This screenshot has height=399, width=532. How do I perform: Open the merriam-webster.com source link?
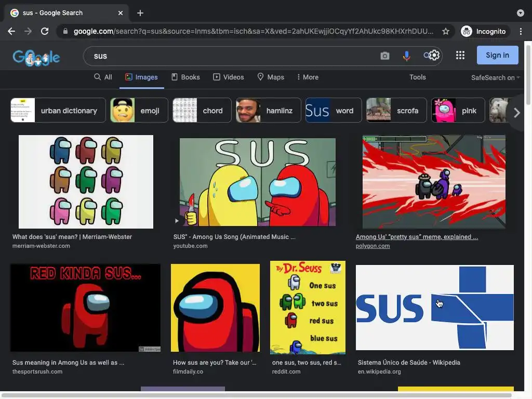point(41,246)
